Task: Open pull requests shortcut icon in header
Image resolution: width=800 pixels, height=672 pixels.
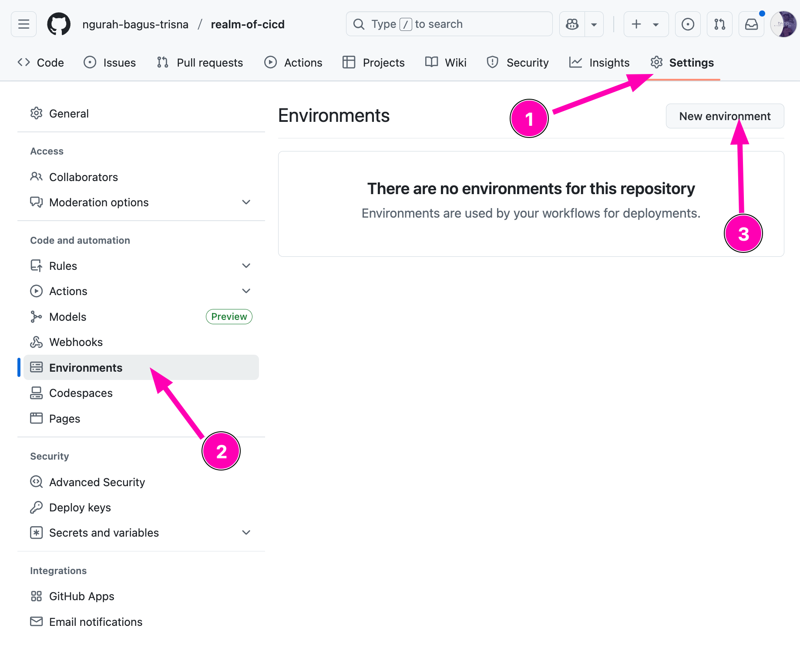Action: tap(719, 24)
